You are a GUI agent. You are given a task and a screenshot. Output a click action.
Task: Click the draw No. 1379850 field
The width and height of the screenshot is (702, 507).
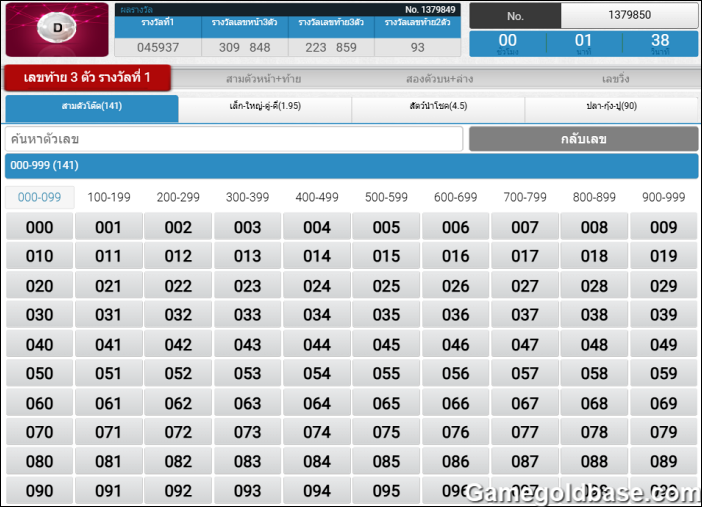pyautogui.click(x=629, y=16)
